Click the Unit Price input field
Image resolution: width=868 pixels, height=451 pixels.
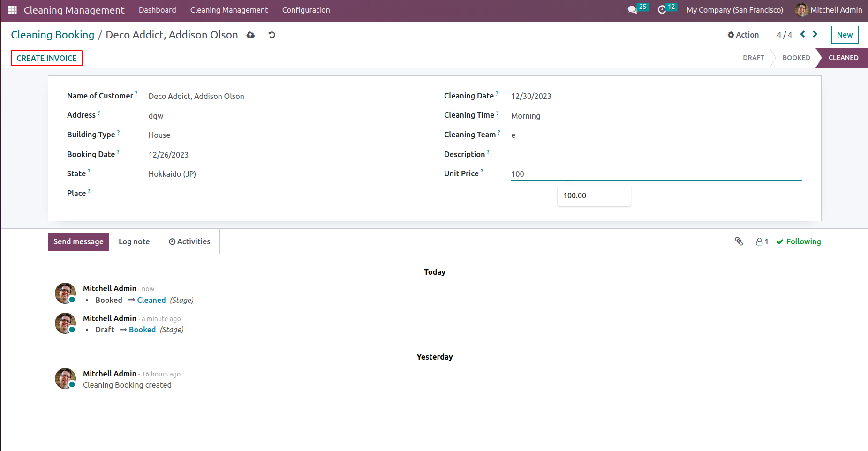657,174
